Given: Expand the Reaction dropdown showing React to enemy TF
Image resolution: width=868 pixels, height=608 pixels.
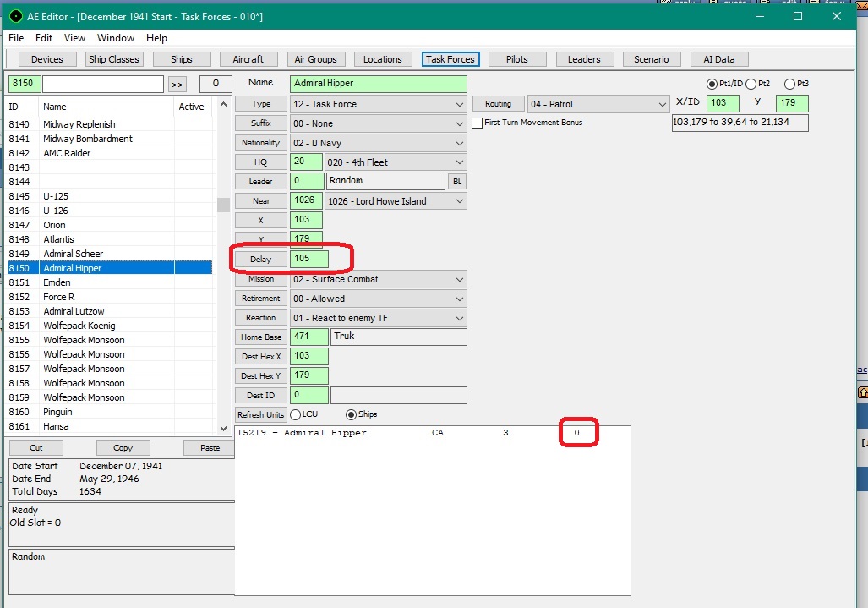Looking at the screenshot, I should point(460,318).
